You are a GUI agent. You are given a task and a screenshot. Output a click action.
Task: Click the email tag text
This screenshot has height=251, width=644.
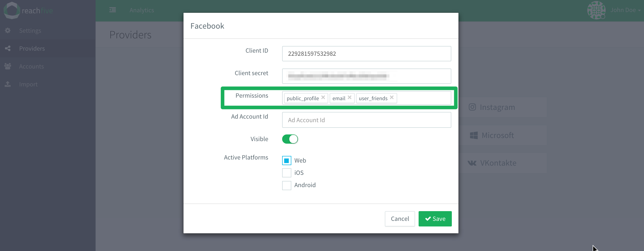(339, 98)
